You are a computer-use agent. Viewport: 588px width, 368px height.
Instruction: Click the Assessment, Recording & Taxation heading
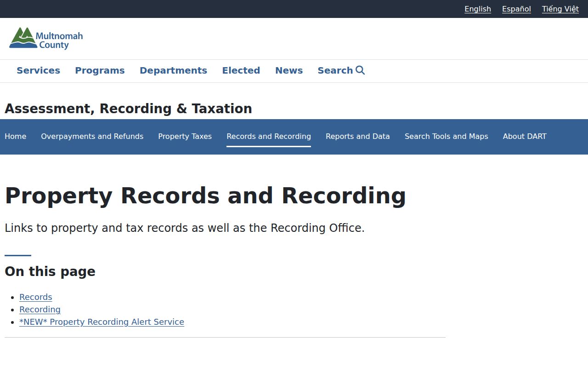point(128,109)
